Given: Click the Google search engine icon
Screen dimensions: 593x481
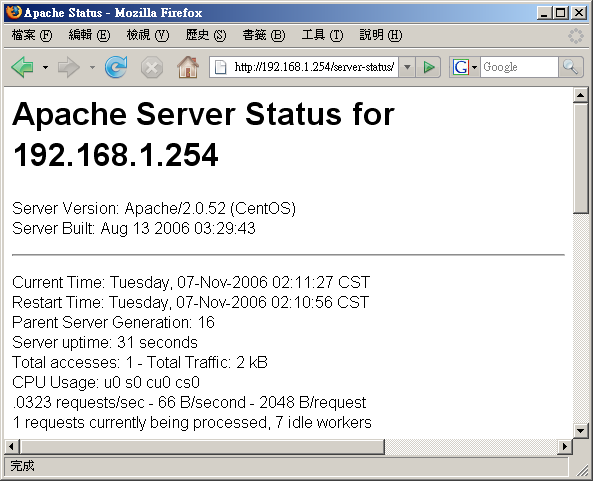Looking at the screenshot, I should pos(461,67).
